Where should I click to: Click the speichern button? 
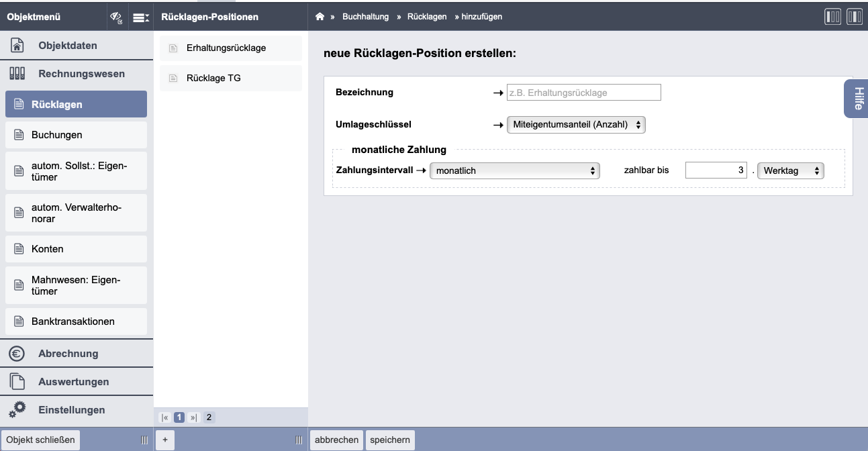click(x=390, y=440)
